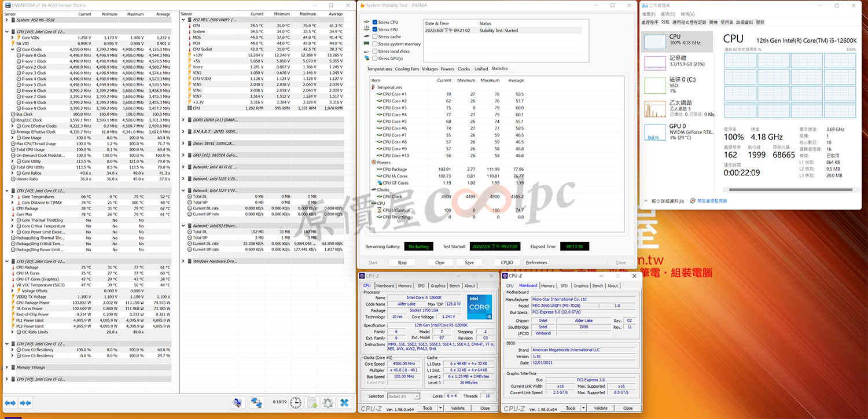This screenshot has width=868, height=419.
Task: Open Memory tab in left CPU-Z window
Action: tap(405, 285)
